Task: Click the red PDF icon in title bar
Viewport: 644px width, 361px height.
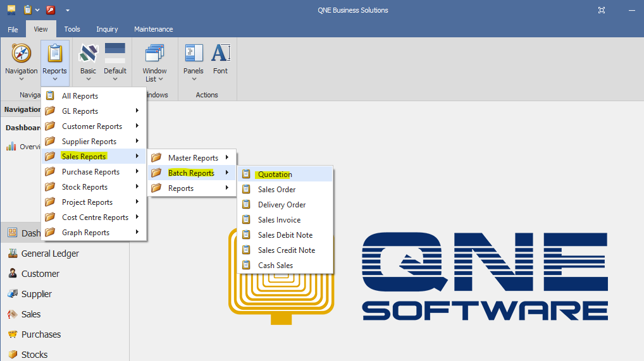Action: tap(51, 10)
